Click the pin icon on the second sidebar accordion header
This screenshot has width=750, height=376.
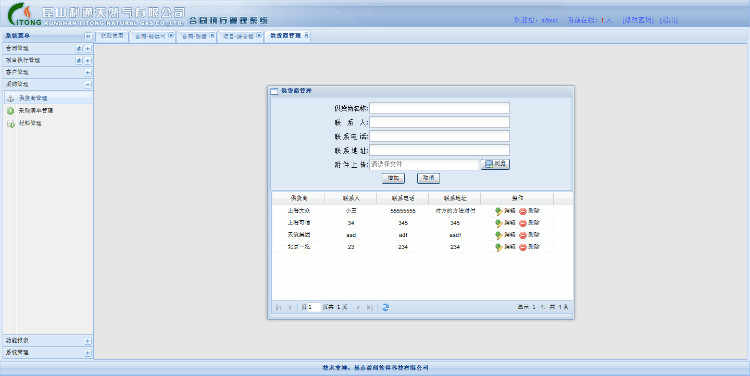[x=79, y=60]
